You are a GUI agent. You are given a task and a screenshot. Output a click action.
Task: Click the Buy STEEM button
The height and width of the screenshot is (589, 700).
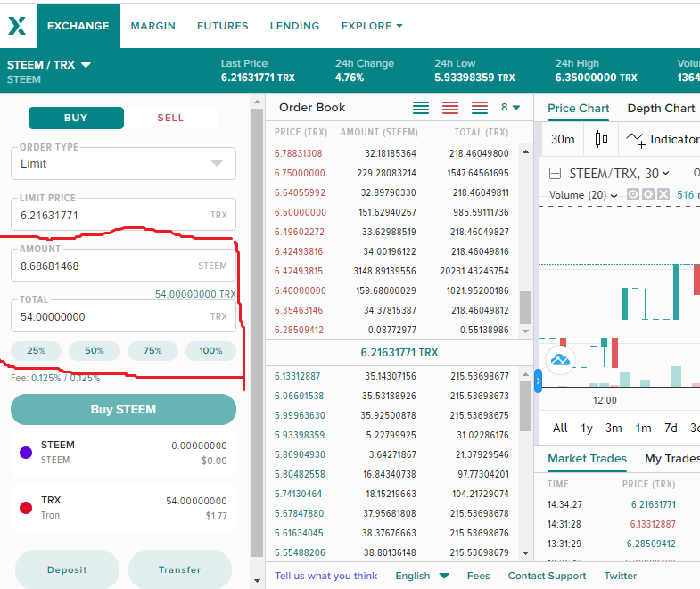pos(123,409)
